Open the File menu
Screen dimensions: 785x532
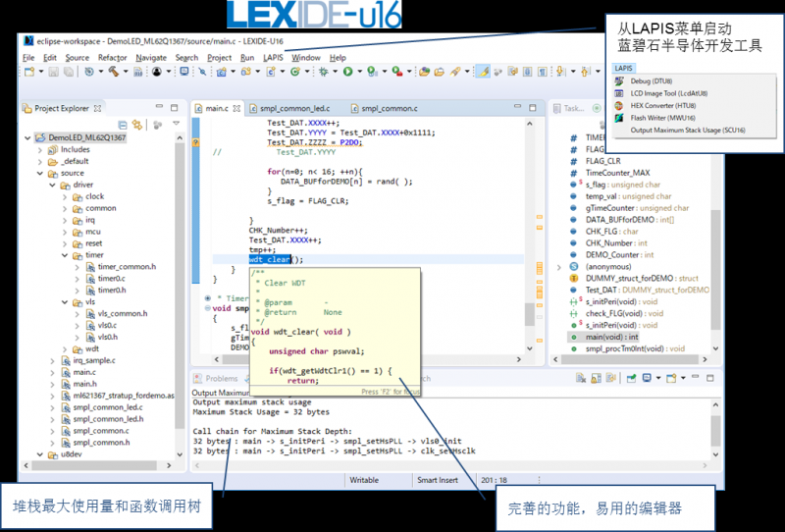pyautogui.click(x=28, y=58)
